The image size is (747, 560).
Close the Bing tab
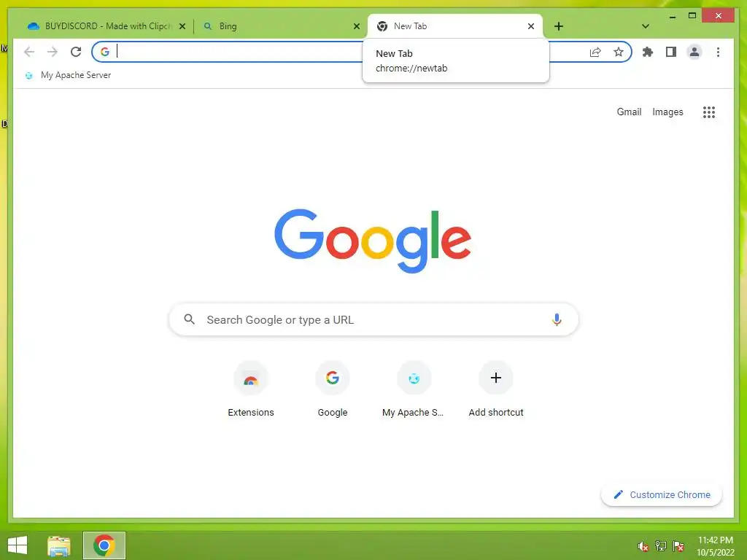pos(356,26)
